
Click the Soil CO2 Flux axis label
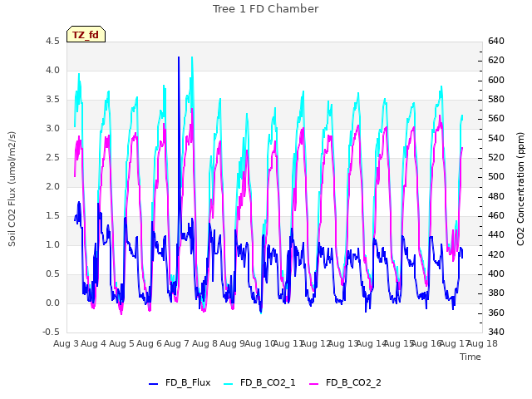(x=12, y=189)
